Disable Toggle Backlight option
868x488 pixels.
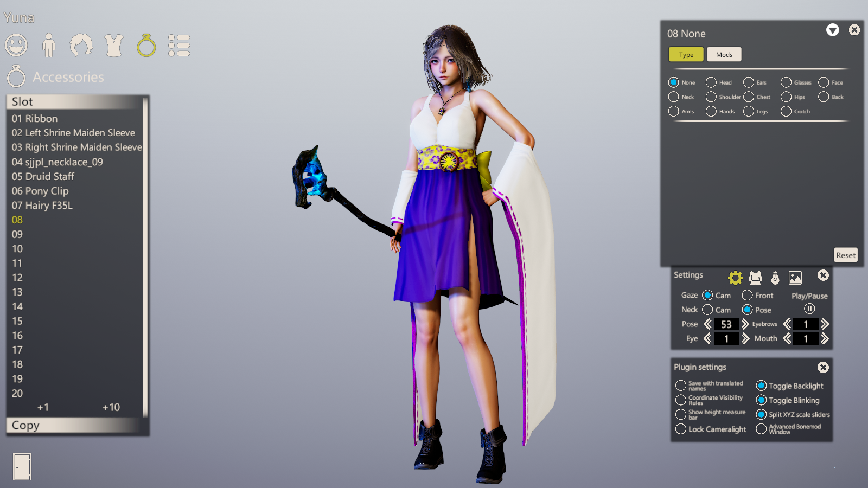761,386
